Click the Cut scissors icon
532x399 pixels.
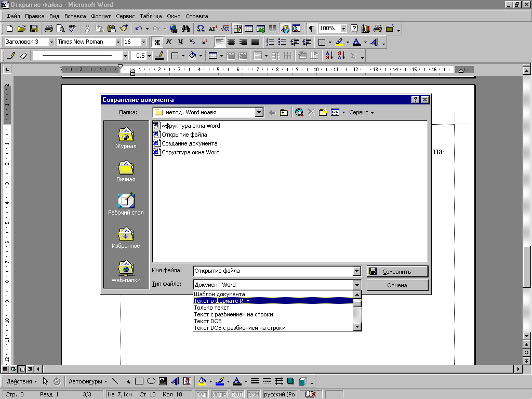[x=87, y=29]
